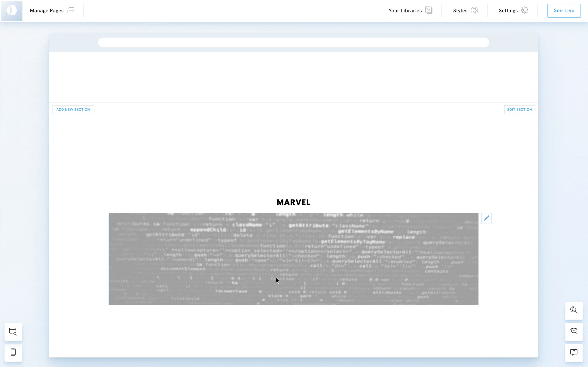Viewport: 588px width, 367px height.
Task: Open the Styles menu item
Action: [460, 11]
